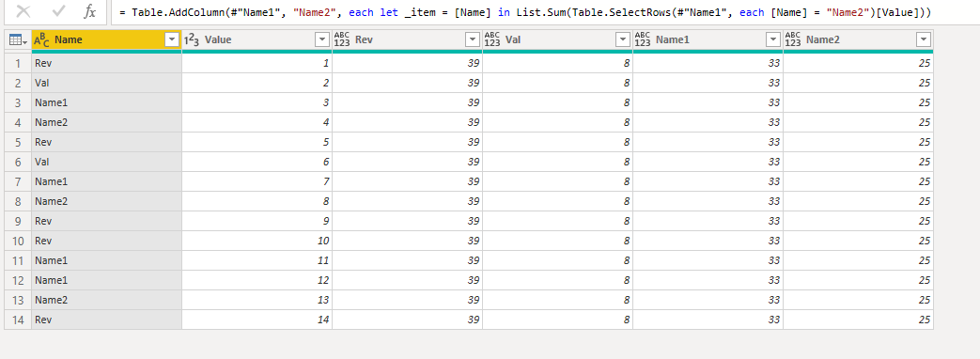Select the Name column header
The width and height of the screenshot is (980, 359).
[x=106, y=40]
